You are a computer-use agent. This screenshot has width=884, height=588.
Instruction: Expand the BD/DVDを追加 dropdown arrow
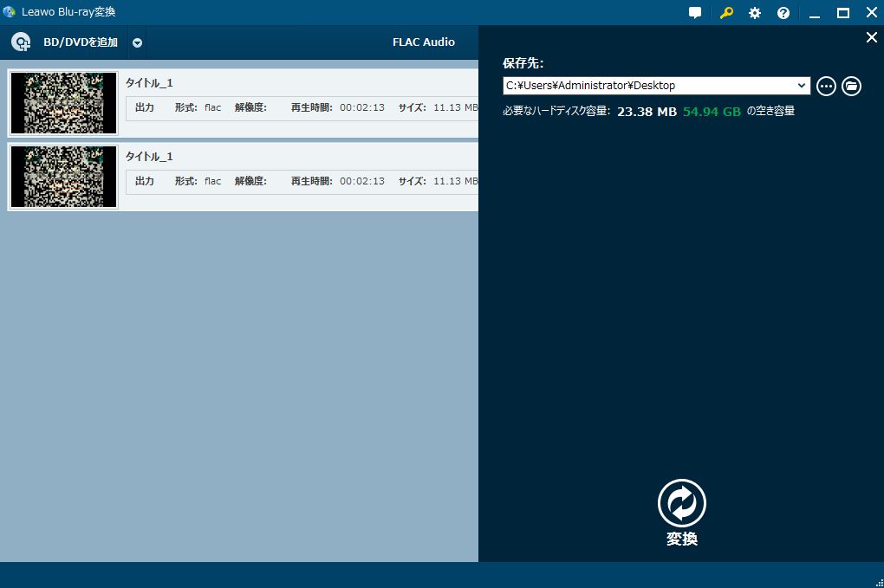tap(137, 42)
